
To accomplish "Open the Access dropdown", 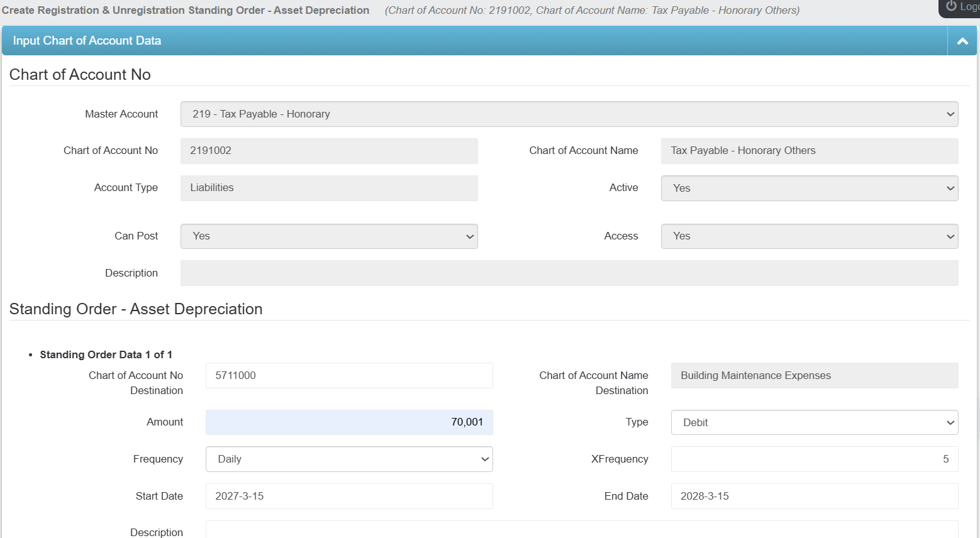I will click(x=809, y=236).
